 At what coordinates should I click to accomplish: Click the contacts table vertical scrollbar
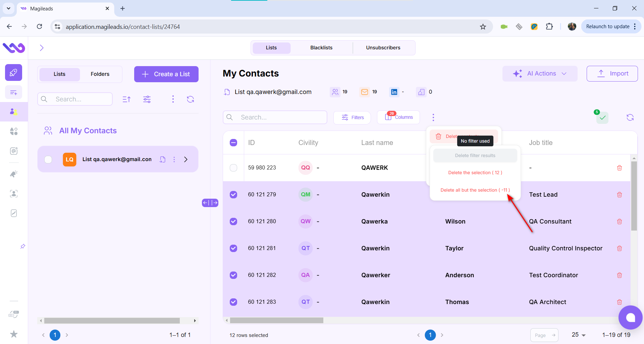point(634,196)
